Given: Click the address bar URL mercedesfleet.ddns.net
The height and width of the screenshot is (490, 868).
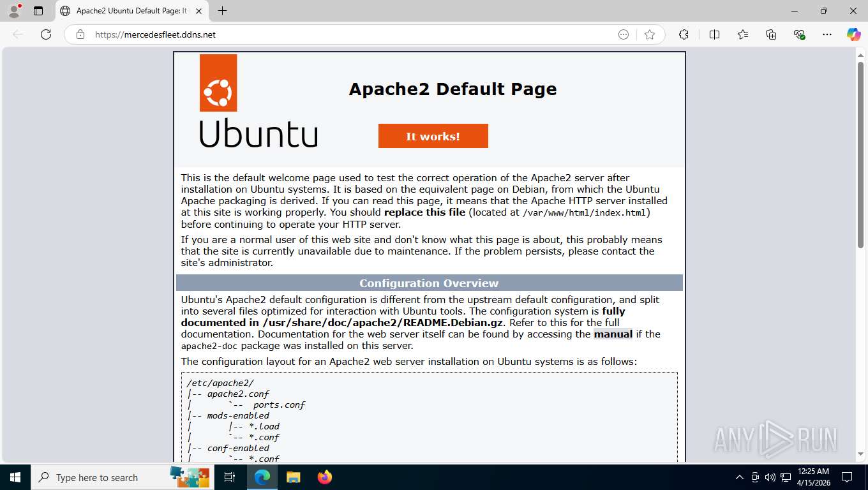Looking at the screenshot, I should pos(155,34).
